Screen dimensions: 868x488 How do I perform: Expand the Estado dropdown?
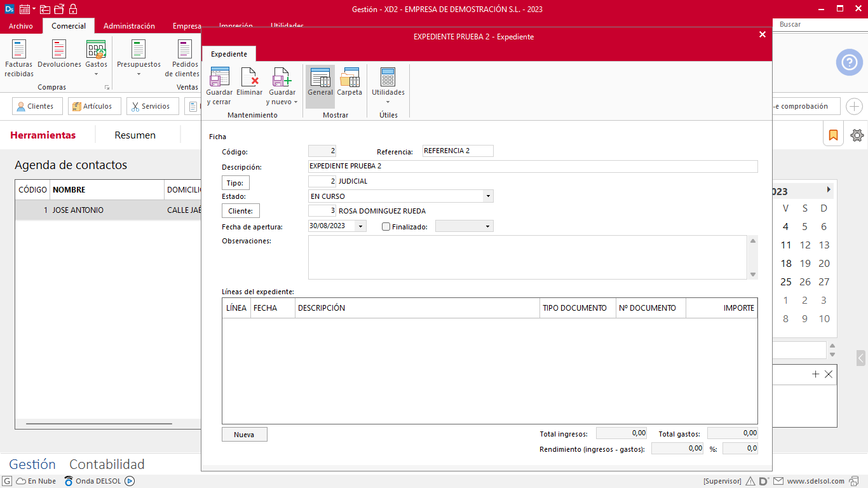[x=488, y=196]
